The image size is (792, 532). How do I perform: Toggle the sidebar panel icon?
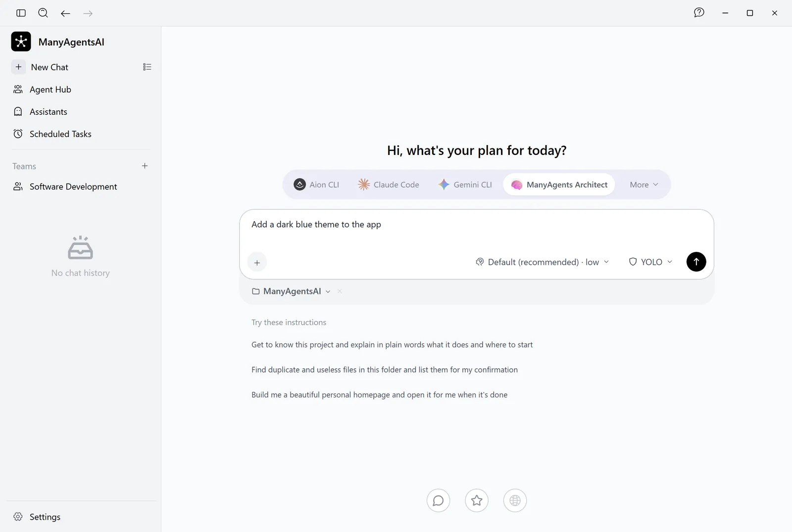[21, 13]
